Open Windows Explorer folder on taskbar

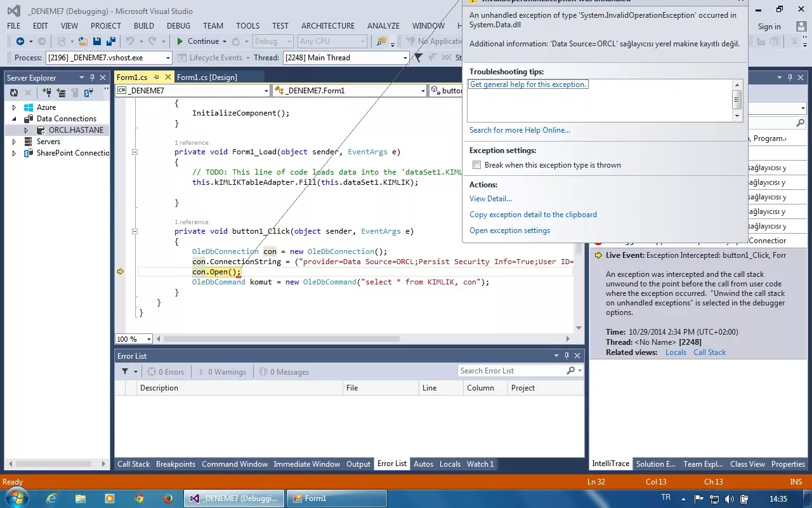81,498
